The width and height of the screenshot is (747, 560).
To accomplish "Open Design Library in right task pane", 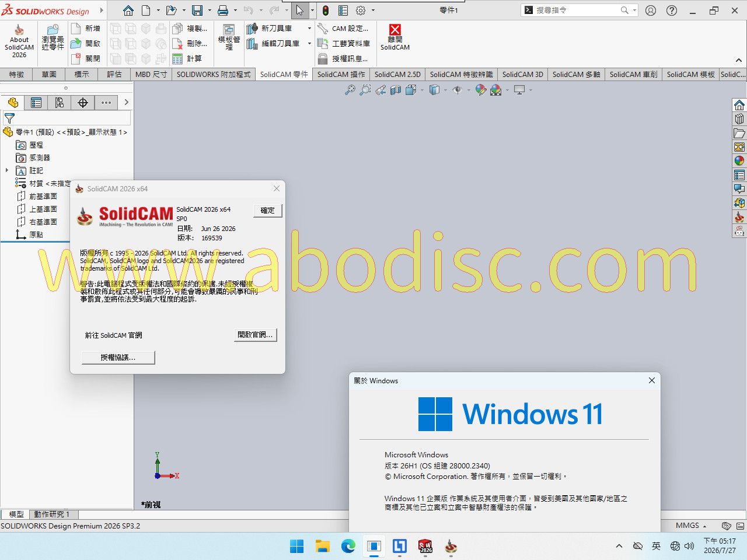I will (739, 119).
